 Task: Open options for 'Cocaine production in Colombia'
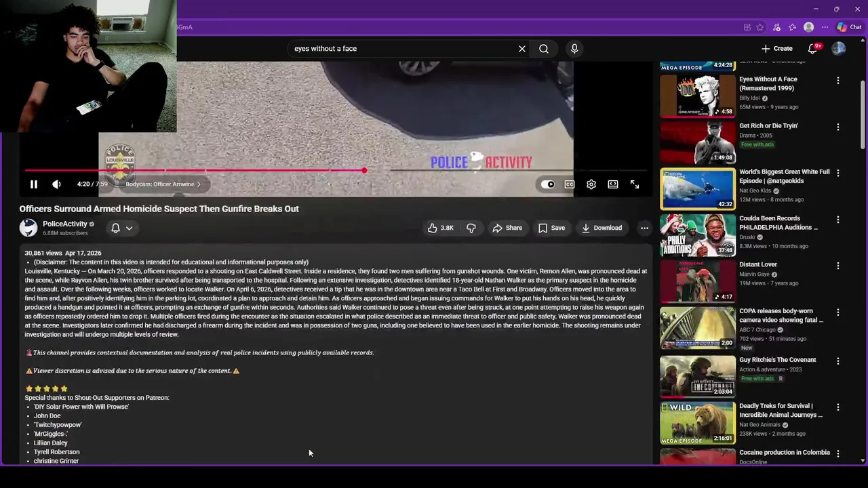click(x=838, y=453)
